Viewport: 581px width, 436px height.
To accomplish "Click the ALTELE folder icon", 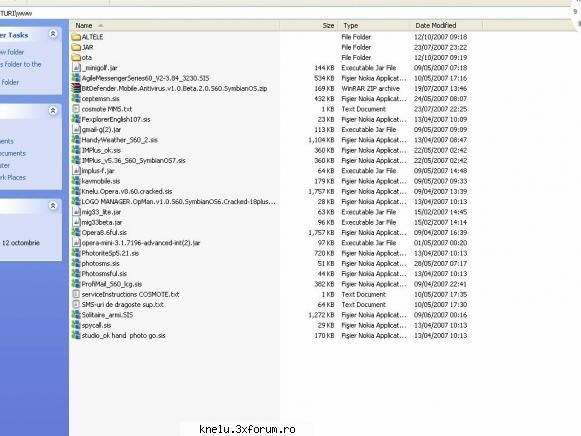I will [76, 37].
